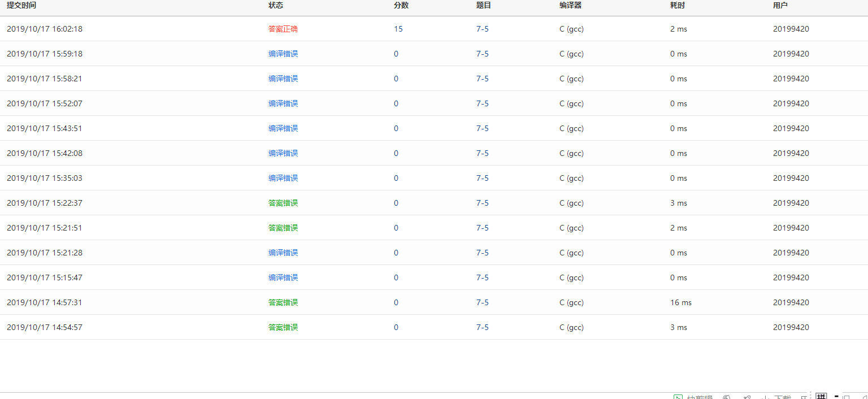Open problem 7-5 in the 15:42:08 row
The image size is (868, 399).
tap(483, 153)
